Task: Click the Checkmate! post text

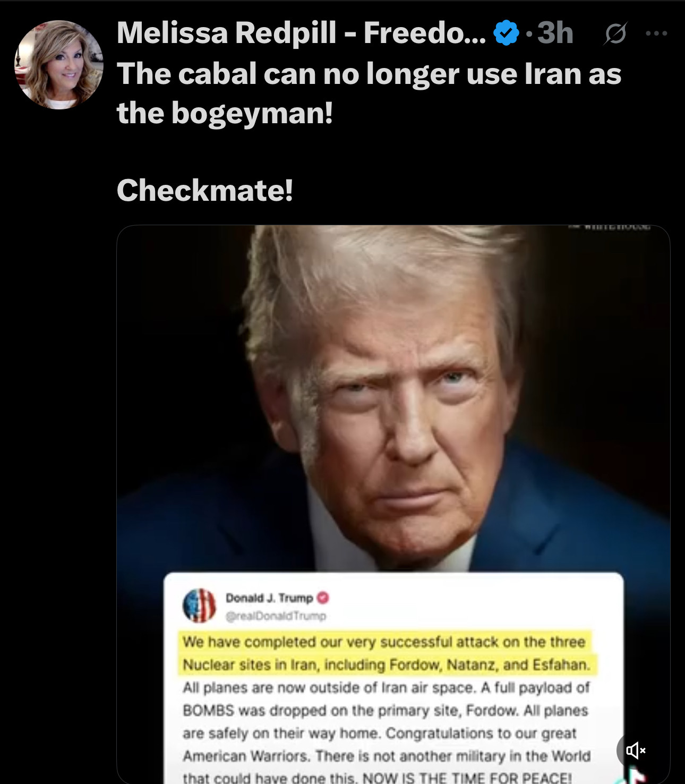Action: click(x=205, y=190)
